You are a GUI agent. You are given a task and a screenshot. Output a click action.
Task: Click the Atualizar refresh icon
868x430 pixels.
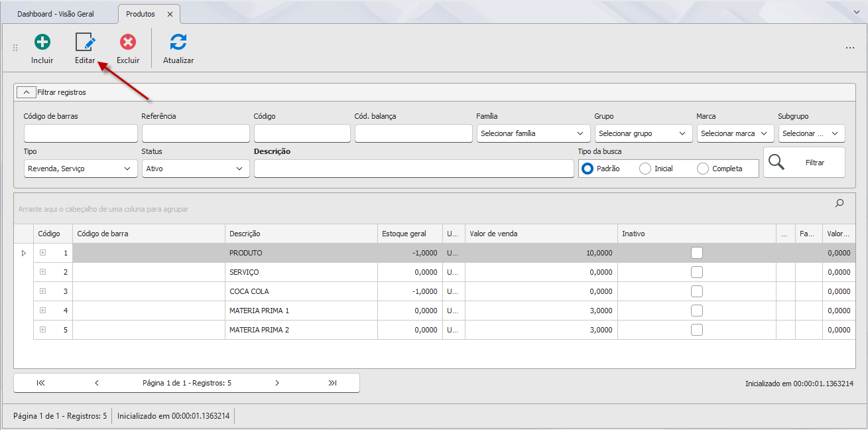tap(178, 42)
